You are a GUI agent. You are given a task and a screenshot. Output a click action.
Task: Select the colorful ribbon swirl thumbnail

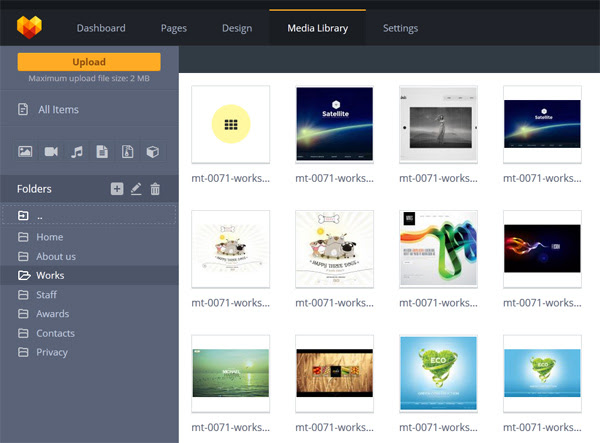click(438, 248)
